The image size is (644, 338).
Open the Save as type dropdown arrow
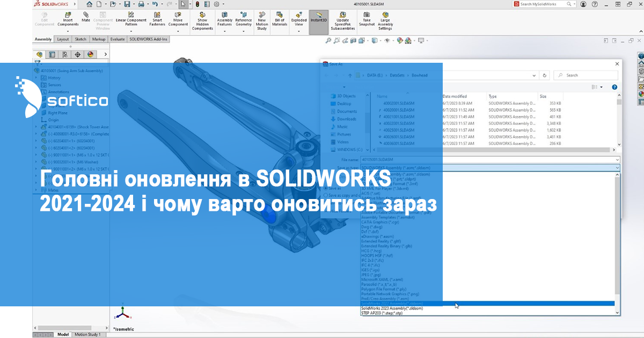click(x=617, y=167)
